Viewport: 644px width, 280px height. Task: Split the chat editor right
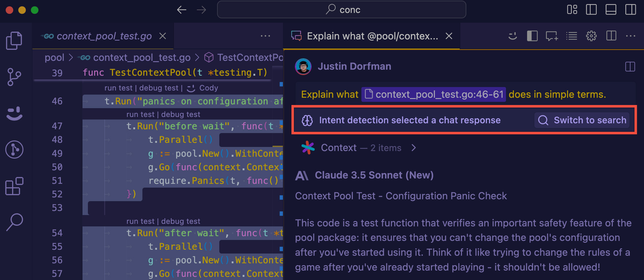611,36
